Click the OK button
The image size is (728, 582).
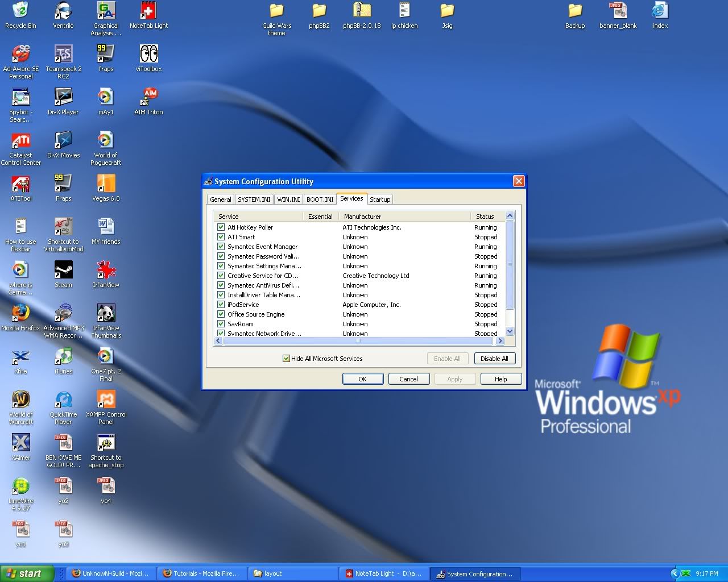(x=363, y=379)
